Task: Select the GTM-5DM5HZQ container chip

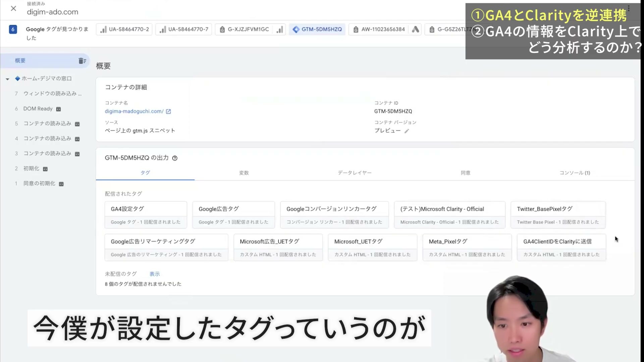Action: (x=317, y=29)
